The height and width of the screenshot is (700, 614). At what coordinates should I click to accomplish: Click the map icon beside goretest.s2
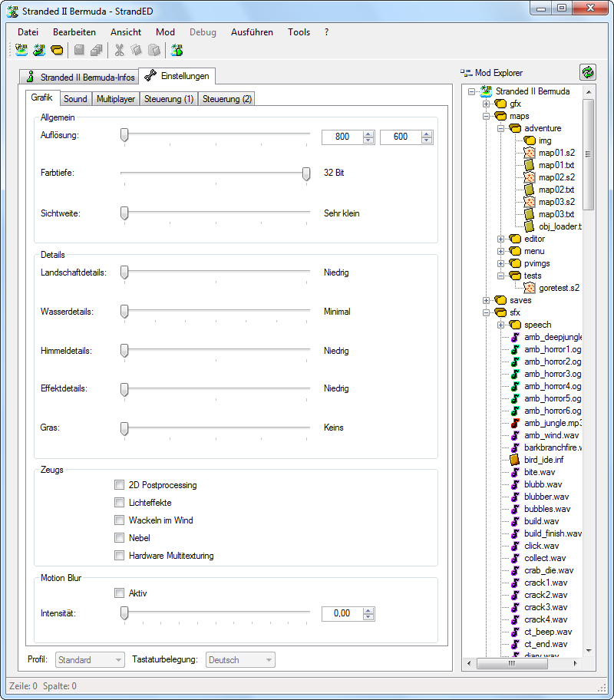point(529,288)
